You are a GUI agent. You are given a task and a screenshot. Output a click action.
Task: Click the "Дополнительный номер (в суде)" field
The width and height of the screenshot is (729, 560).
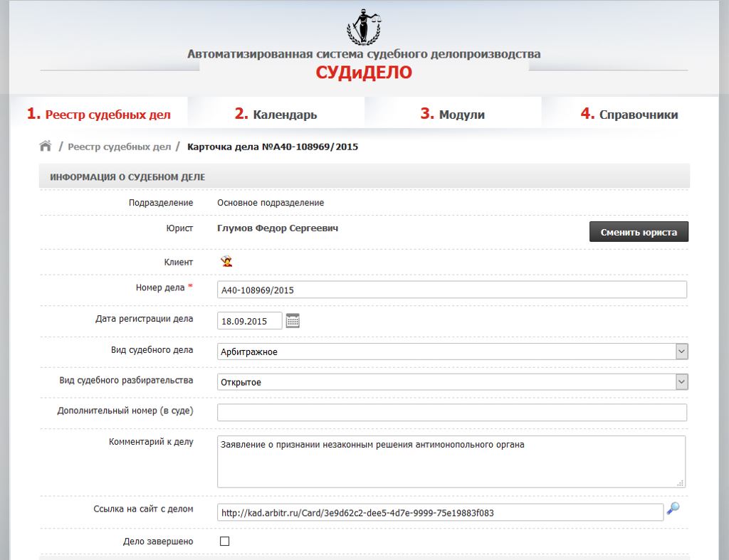[x=452, y=412]
